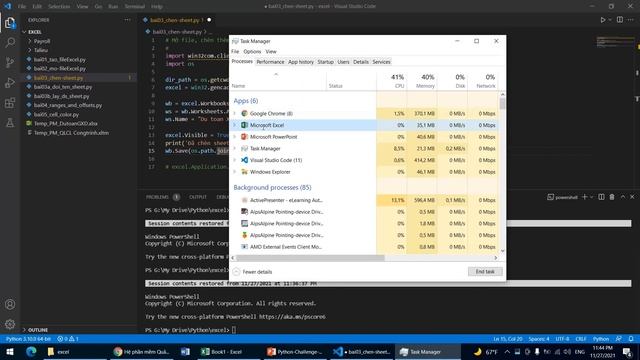Open the notification center icon

[x=627, y=352]
